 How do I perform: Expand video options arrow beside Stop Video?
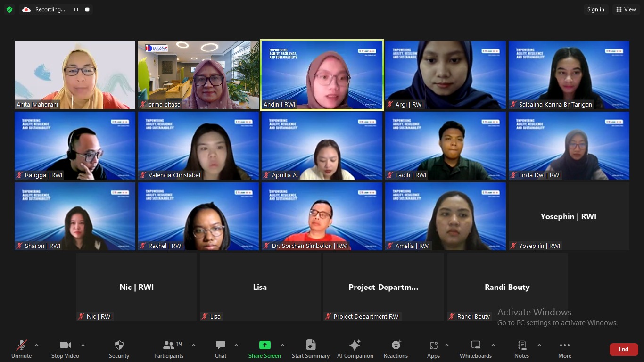click(x=83, y=345)
